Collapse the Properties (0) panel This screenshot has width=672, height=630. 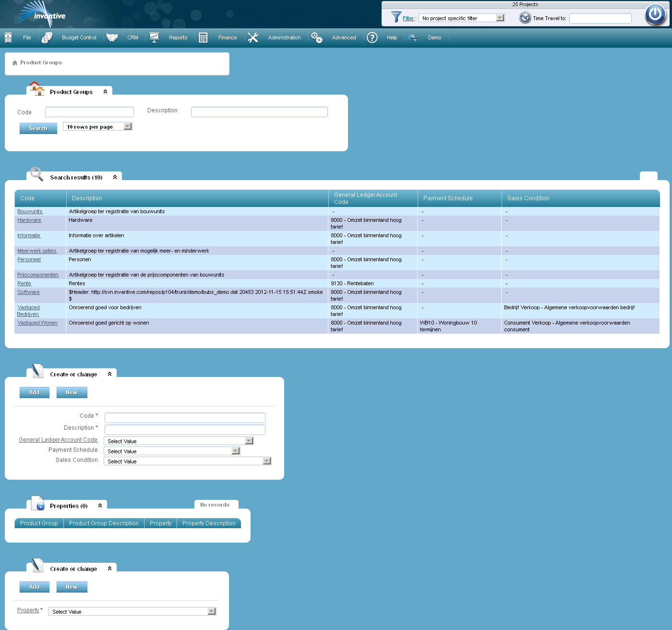pos(100,506)
